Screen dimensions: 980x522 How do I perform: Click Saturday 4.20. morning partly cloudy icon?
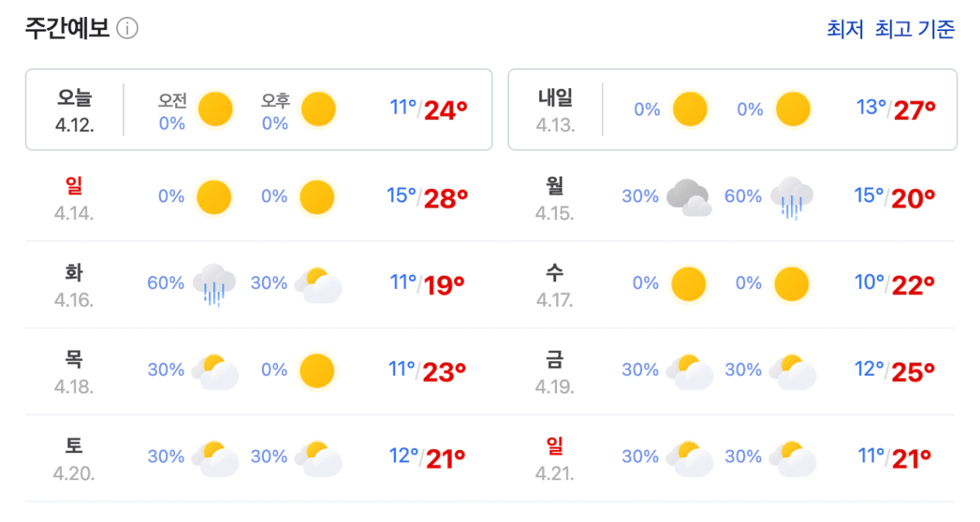[215, 458]
